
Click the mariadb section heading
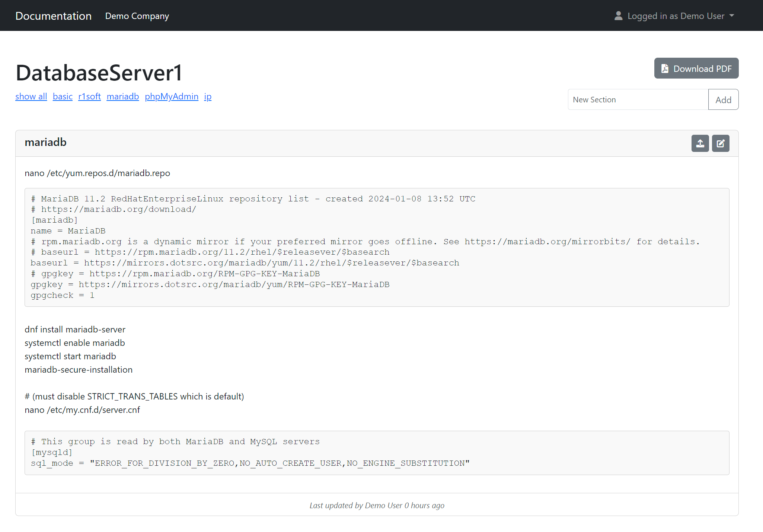point(45,142)
